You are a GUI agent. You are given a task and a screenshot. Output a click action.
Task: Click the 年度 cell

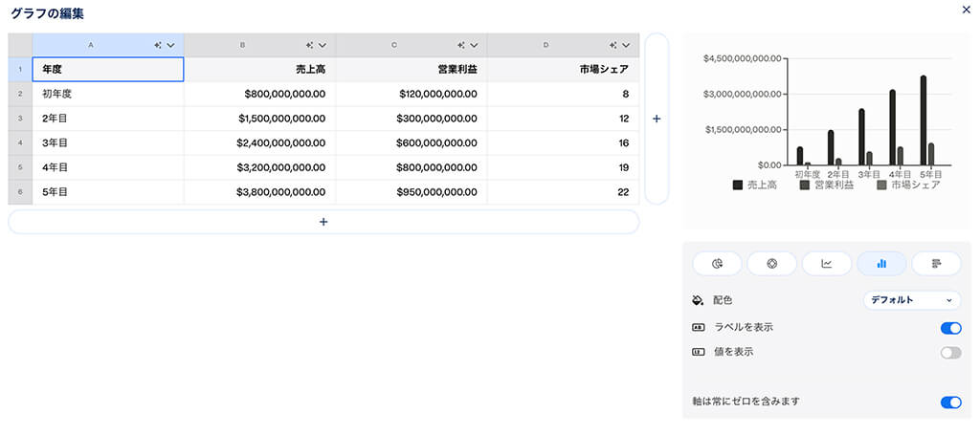pos(108,69)
